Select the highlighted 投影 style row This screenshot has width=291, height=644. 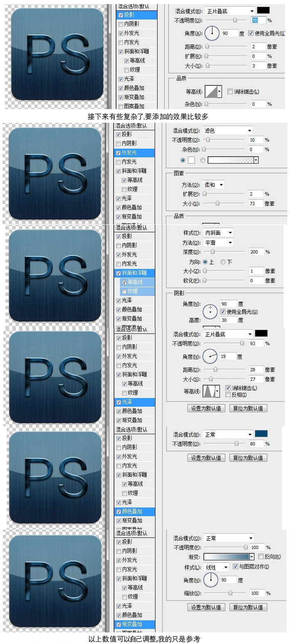pyautogui.click(x=136, y=15)
